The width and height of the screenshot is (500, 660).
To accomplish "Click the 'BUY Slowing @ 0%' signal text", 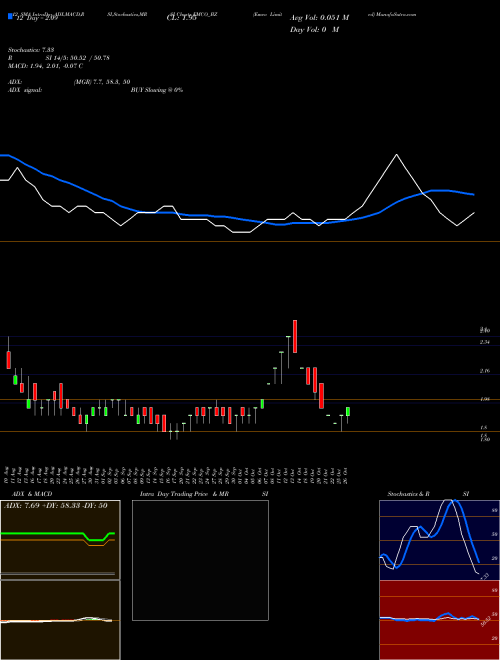I will click(157, 90).
